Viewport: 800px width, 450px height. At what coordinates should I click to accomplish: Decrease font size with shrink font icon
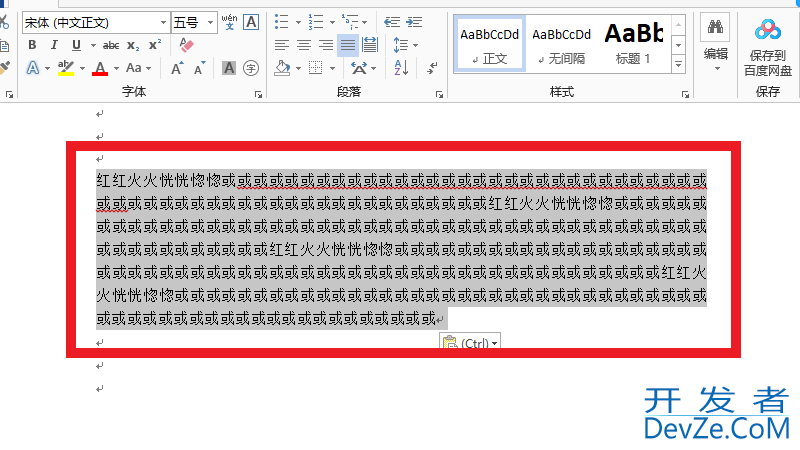(x=199, y=68)
